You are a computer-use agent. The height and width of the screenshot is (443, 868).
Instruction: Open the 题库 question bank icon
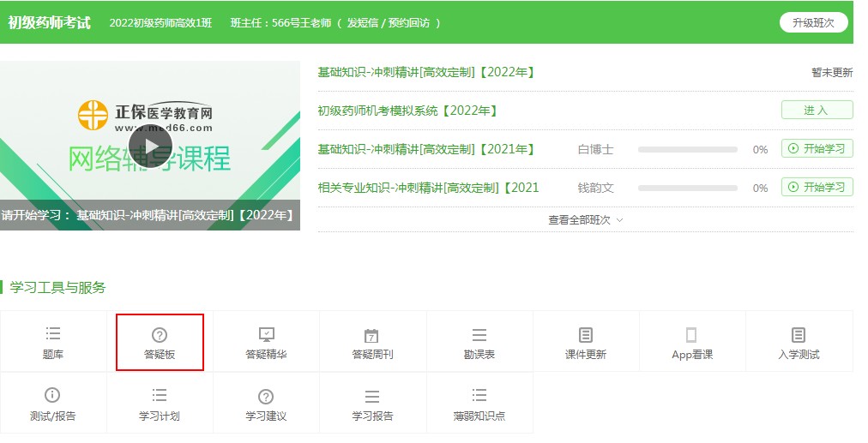[x=53, y=334]
